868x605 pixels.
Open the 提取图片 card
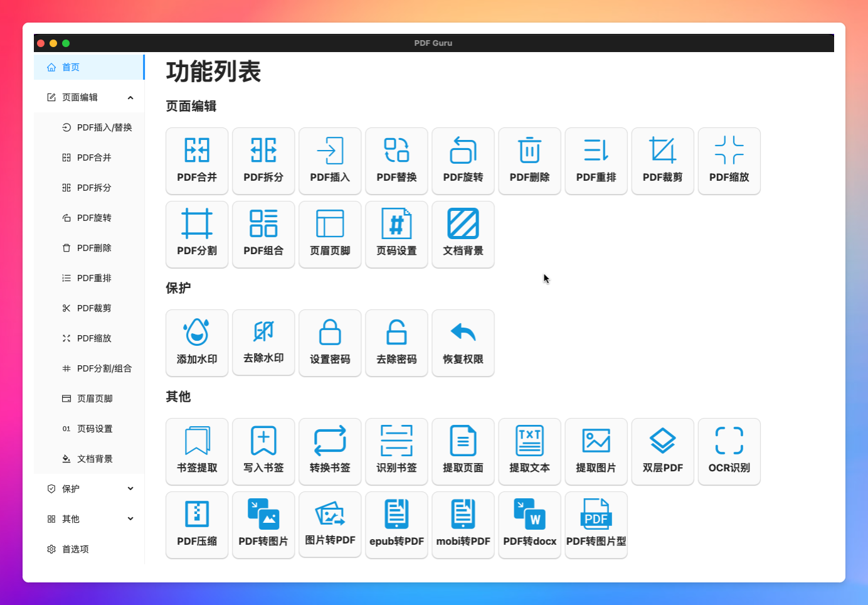(596, 452)
